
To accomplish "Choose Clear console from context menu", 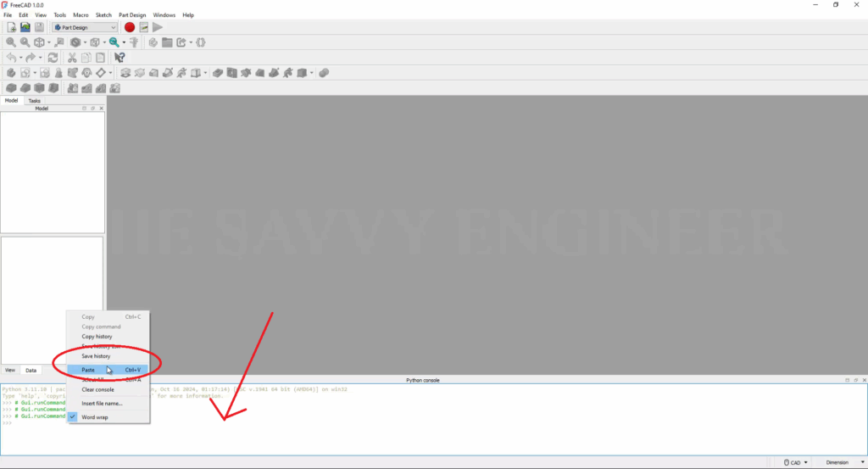I will (97, 389).
